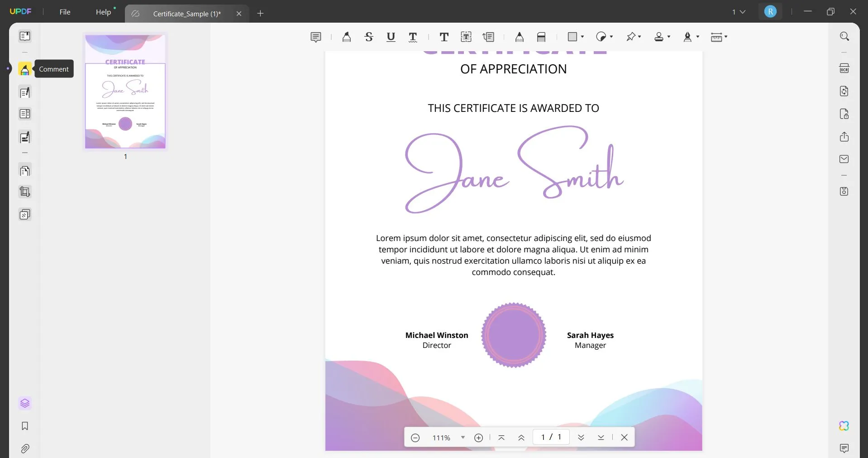Open Page organize icon in sidebar
The image size is (868, 458).
pyautogui.click(x=25, y=114)
